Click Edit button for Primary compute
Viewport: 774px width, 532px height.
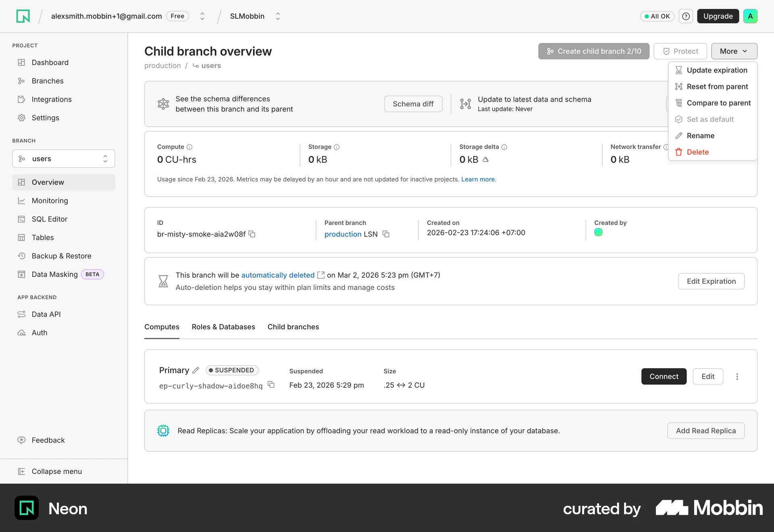708,376
